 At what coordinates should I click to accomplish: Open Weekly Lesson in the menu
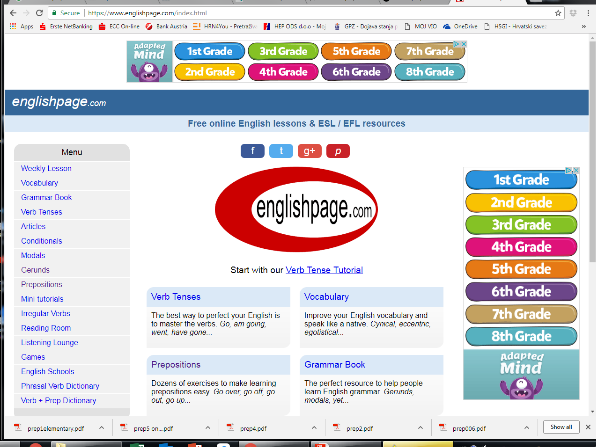tap(46, 168)
